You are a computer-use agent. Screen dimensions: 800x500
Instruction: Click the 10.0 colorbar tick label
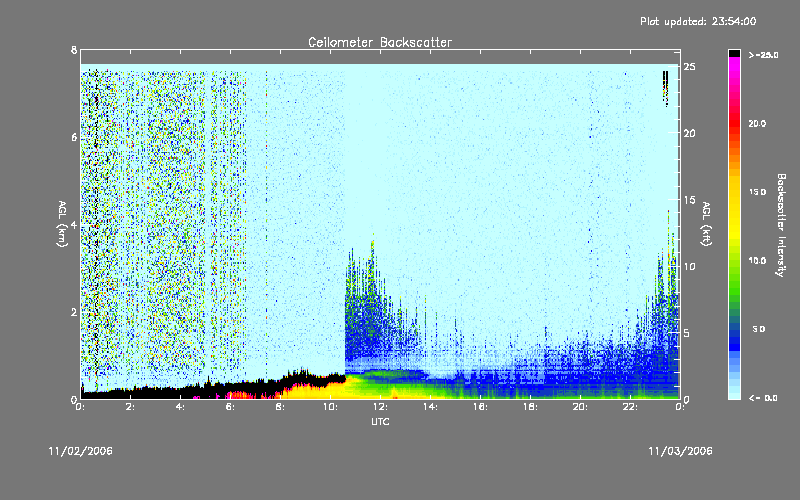click(757, 260)
